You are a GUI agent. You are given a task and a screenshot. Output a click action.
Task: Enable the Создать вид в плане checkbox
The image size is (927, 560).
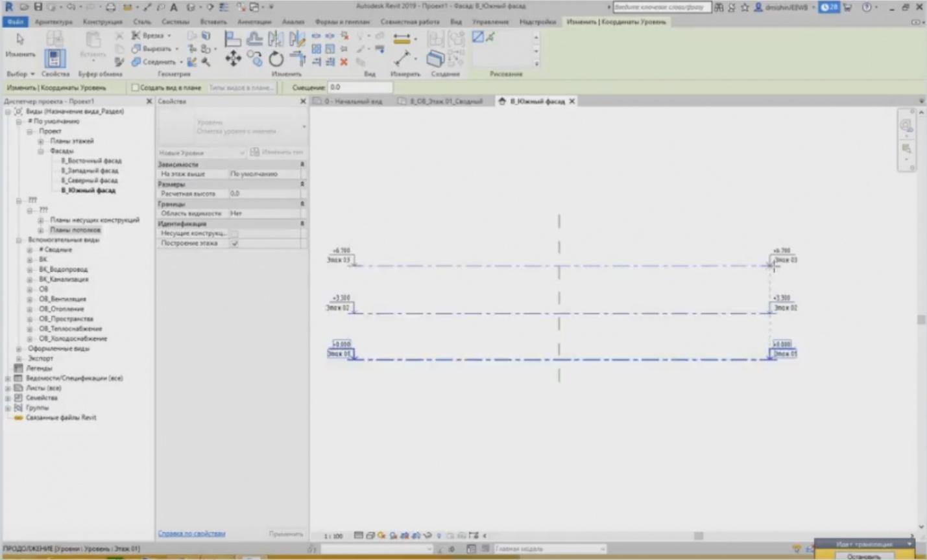click(135, 87)
